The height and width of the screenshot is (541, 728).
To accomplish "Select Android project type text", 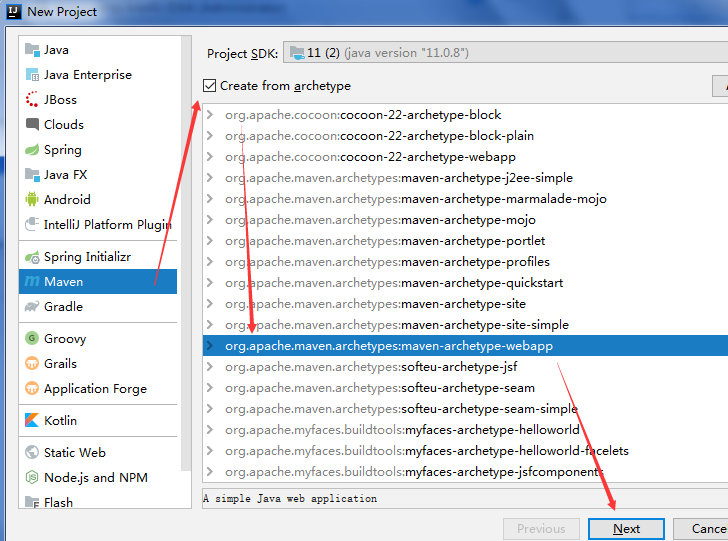I will [67, 200].
